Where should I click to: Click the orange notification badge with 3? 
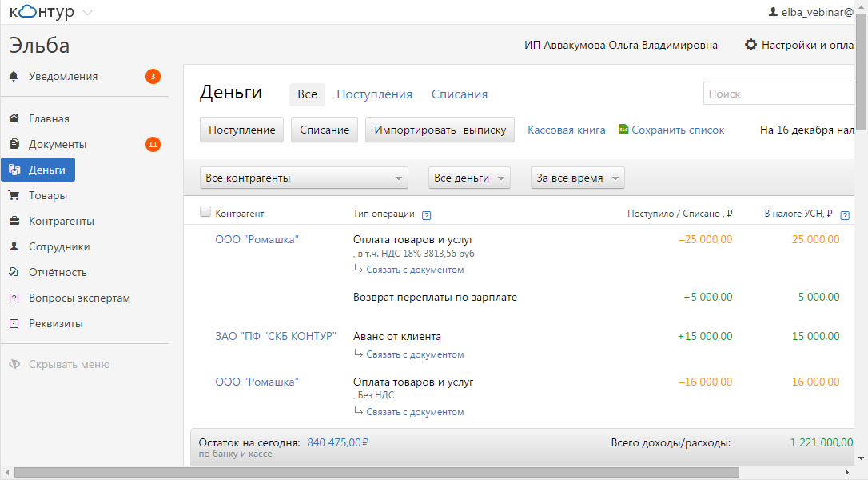click(153, 77)
